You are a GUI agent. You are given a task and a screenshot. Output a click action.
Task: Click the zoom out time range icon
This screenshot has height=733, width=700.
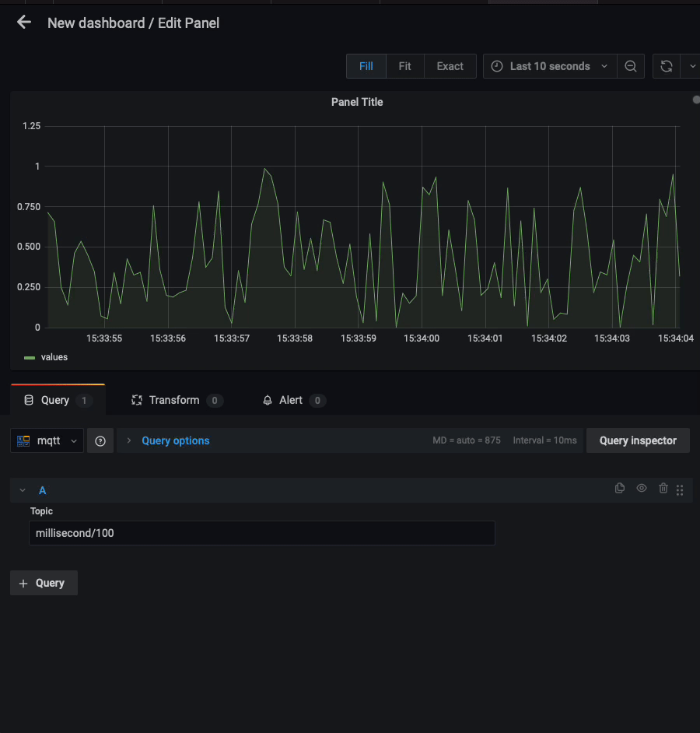click(631, 66)
